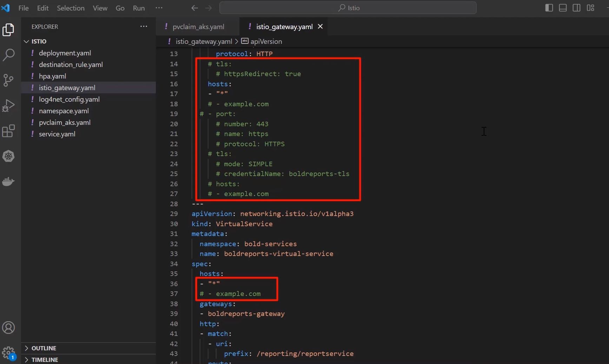This screenshot has height=364, width=609.
Task: Expand the TIMELINE section
Action: [x=88, y=359]
